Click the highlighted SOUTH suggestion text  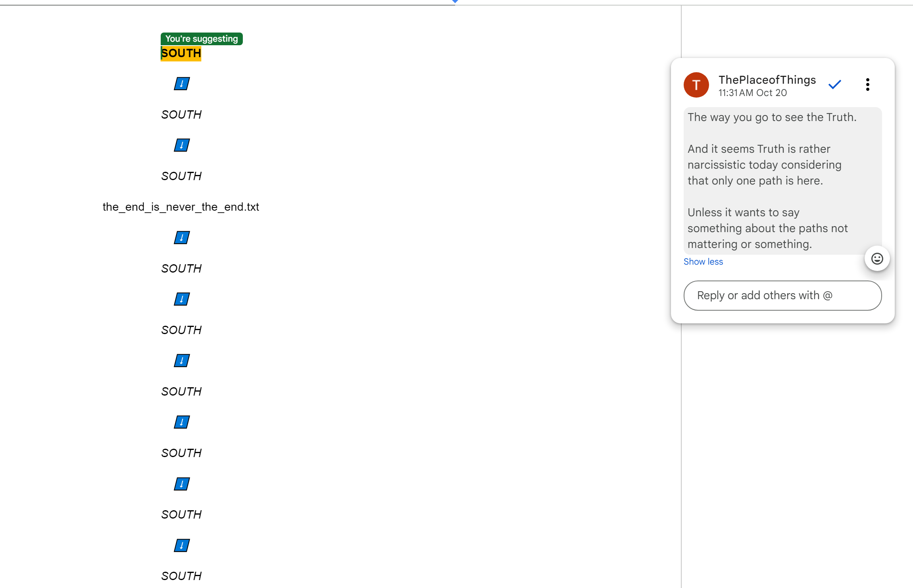point(181,53)
